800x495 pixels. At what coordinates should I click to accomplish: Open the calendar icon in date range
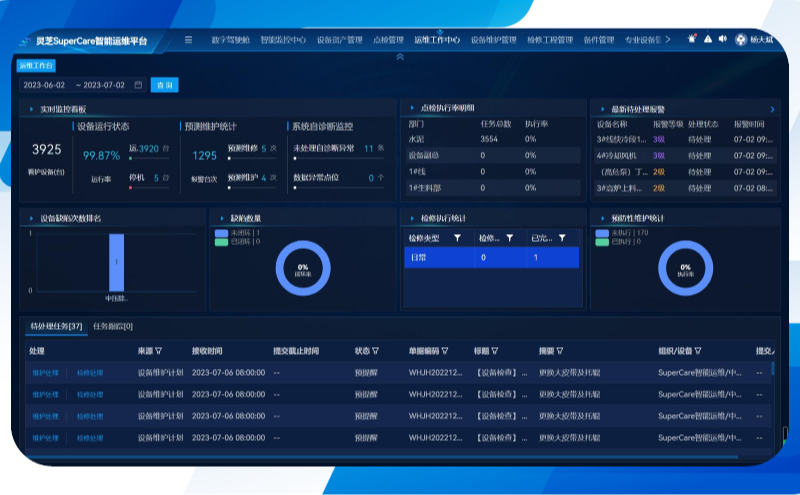[x=138, y=85]
